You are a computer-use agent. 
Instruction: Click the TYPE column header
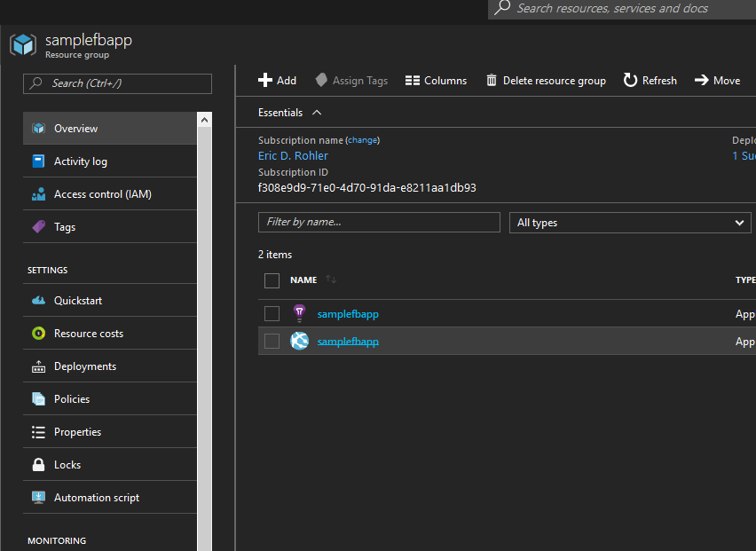click(745, 280)
